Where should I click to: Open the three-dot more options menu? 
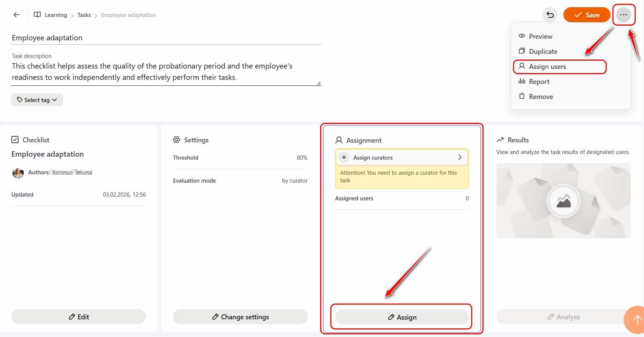[623, 15]
